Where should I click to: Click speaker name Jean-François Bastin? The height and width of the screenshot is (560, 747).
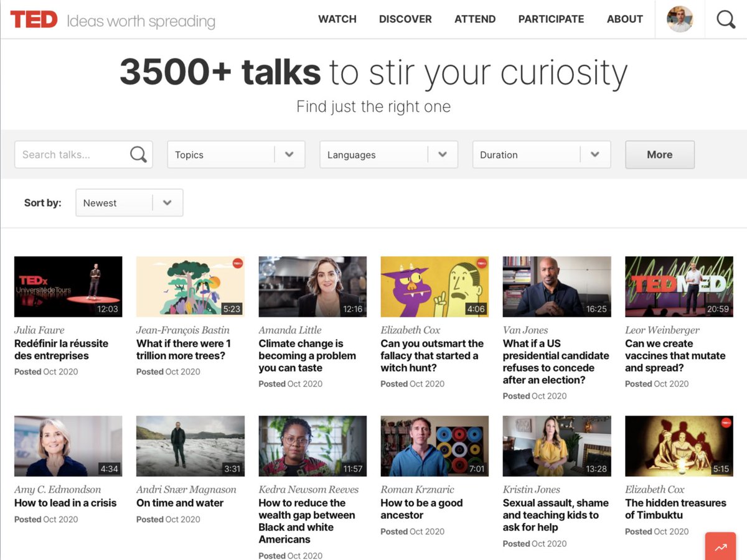click(x=183, y=330)
